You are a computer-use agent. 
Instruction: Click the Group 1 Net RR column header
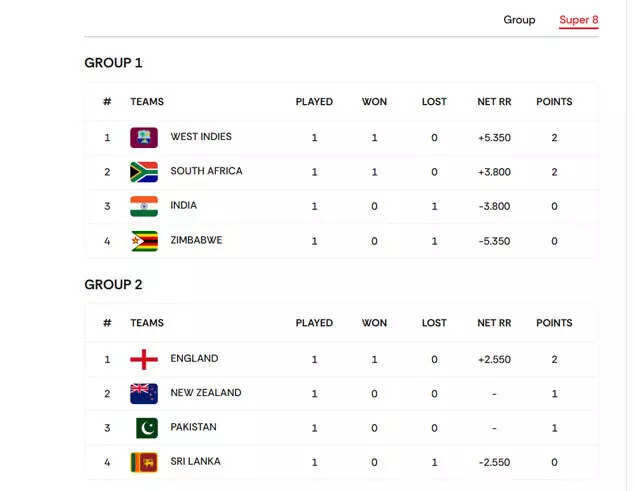(494, 102)
